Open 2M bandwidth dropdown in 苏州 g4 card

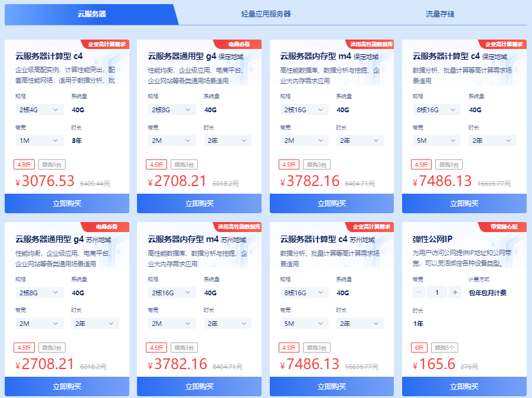point(40,324)
